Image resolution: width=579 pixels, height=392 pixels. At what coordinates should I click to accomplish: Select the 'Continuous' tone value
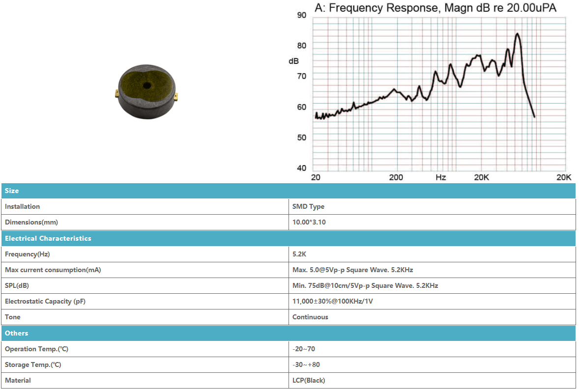[x=310, y=317]
